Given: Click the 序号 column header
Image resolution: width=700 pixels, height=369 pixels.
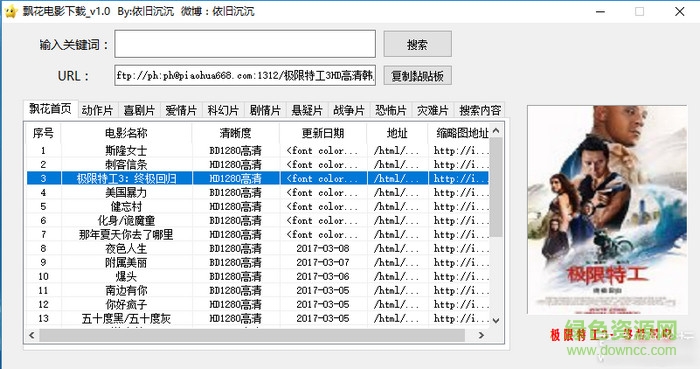Looking at the screenshot, I should coord(43,133).
